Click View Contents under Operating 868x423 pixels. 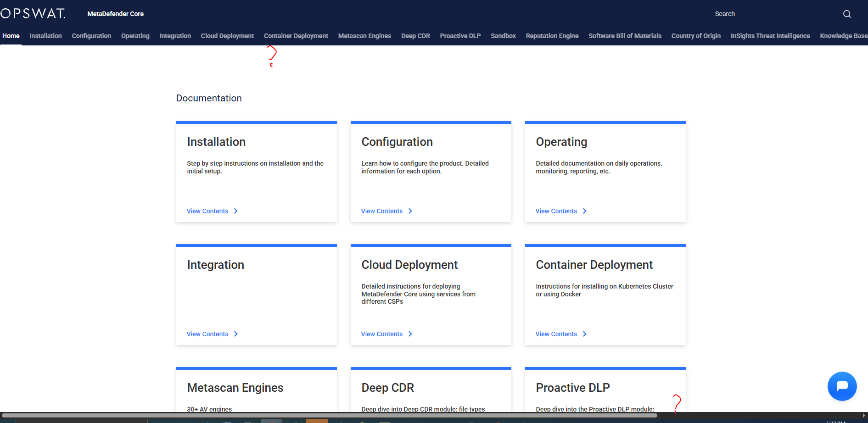[x=556, y=211]
